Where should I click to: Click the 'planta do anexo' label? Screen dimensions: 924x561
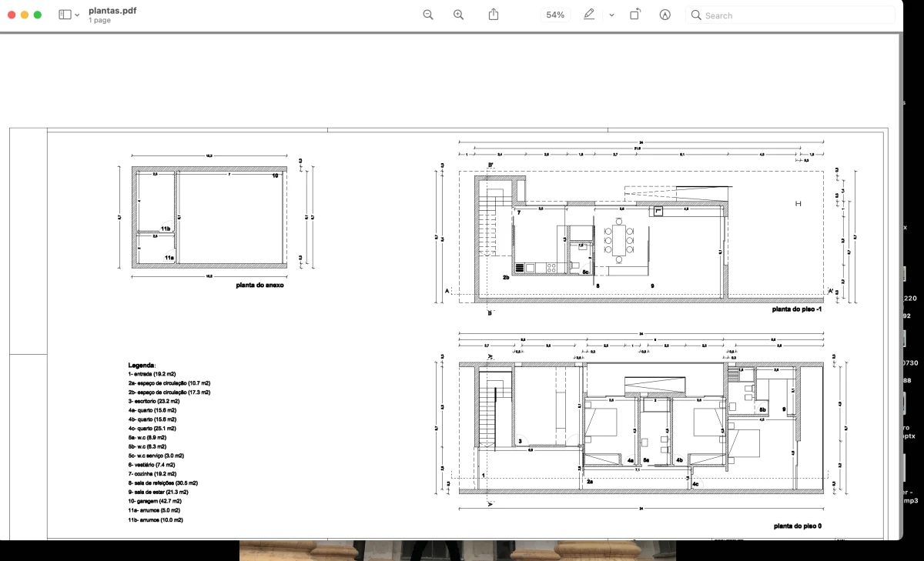pos(260,286)
